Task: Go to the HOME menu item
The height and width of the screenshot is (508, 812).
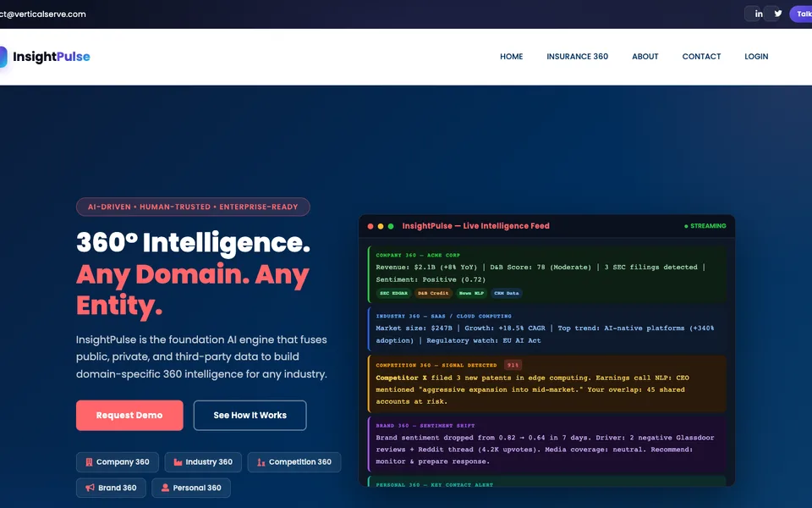Action: pos(511,57)
